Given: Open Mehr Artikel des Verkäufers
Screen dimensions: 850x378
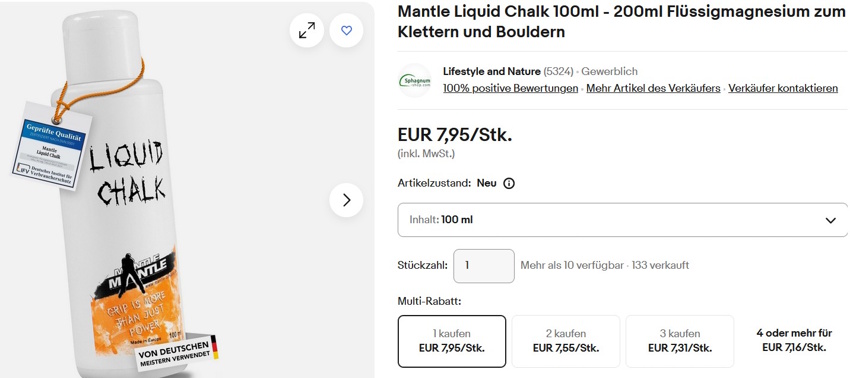Looking at the screenshot, I should [653, 88].
